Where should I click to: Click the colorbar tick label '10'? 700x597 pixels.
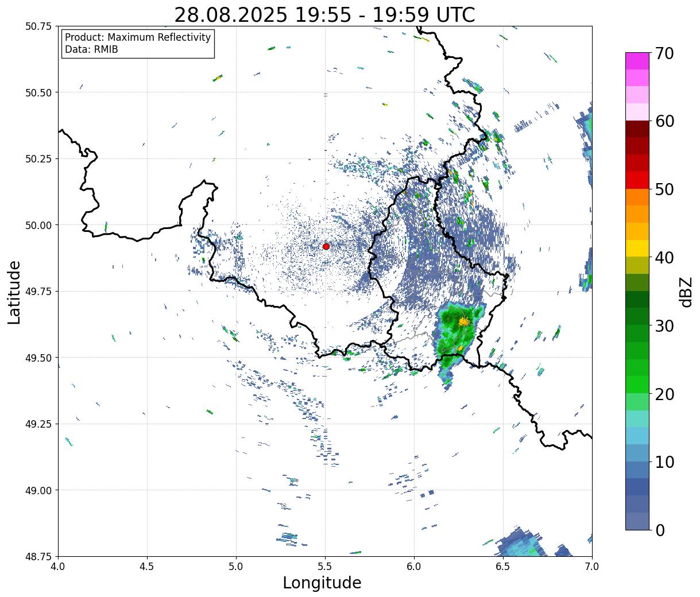(664, 462)
